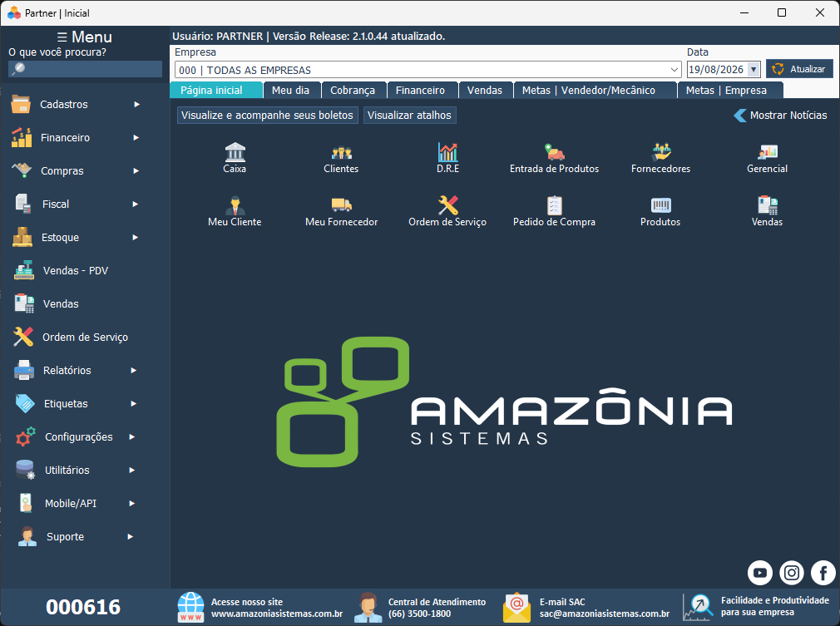The width and height of the screenshot is (840, 626).
Task: Open the Empresa dropdown list
Action: pyautogui.click(x=674, y=70)
